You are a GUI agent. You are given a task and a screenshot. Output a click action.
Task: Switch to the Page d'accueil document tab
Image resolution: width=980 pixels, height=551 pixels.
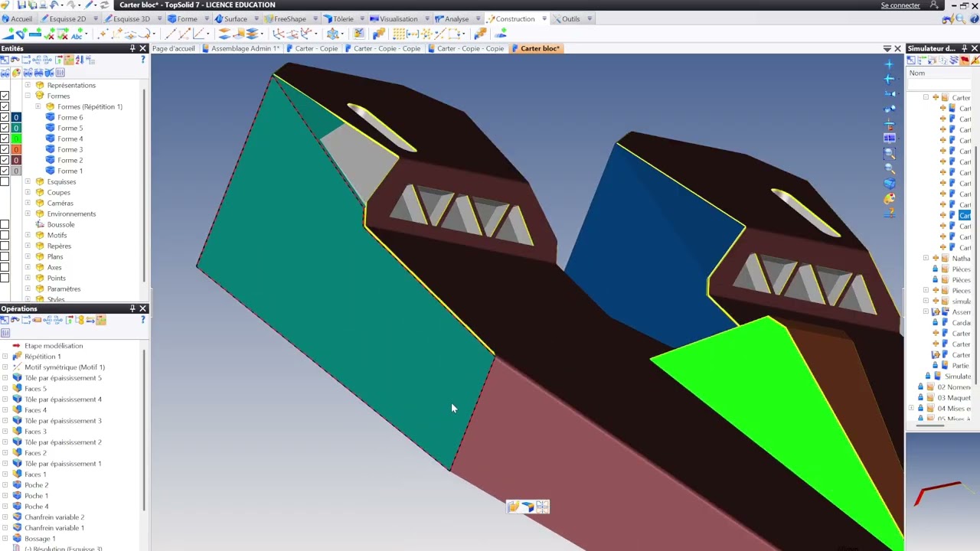[x=174, y=48]
